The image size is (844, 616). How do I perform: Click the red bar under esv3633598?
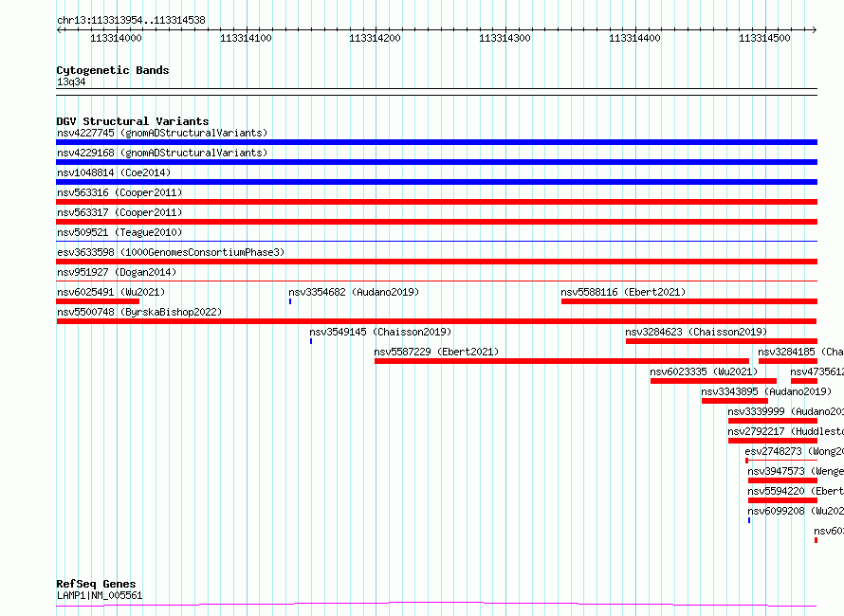click(x=436, y=262)
